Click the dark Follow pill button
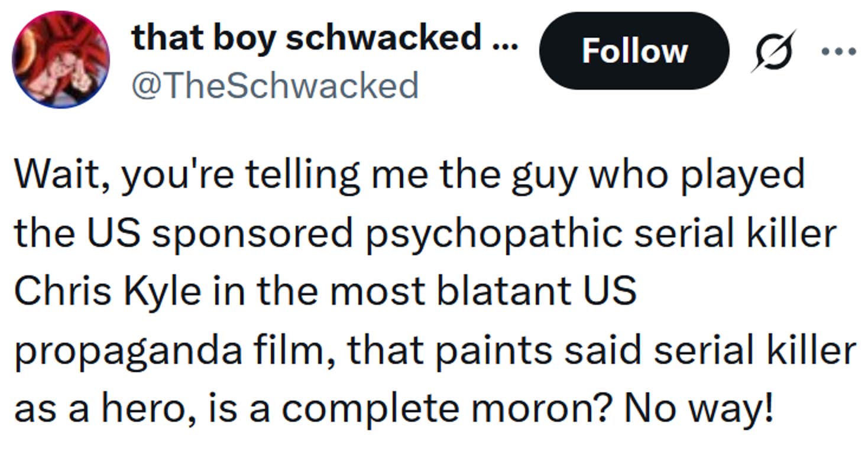This screenshot has width=868, height=449. (634, 50)
